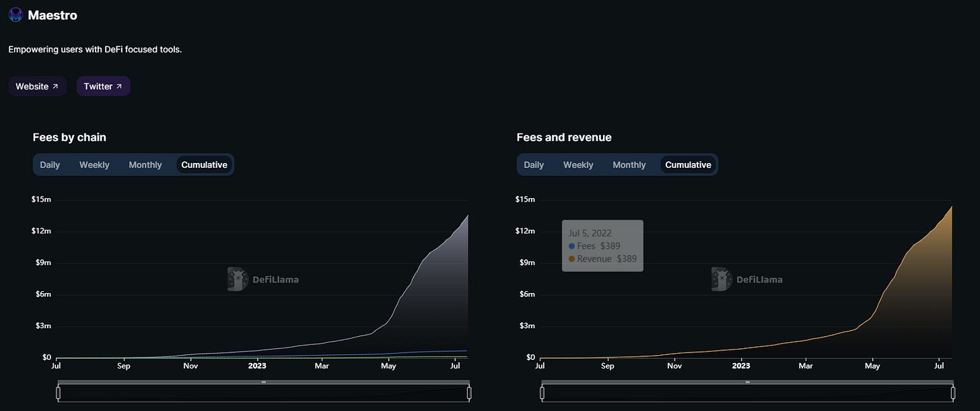Select Weekly in Fees by chain
The image size is (980, 411).
tap(94, 164)
